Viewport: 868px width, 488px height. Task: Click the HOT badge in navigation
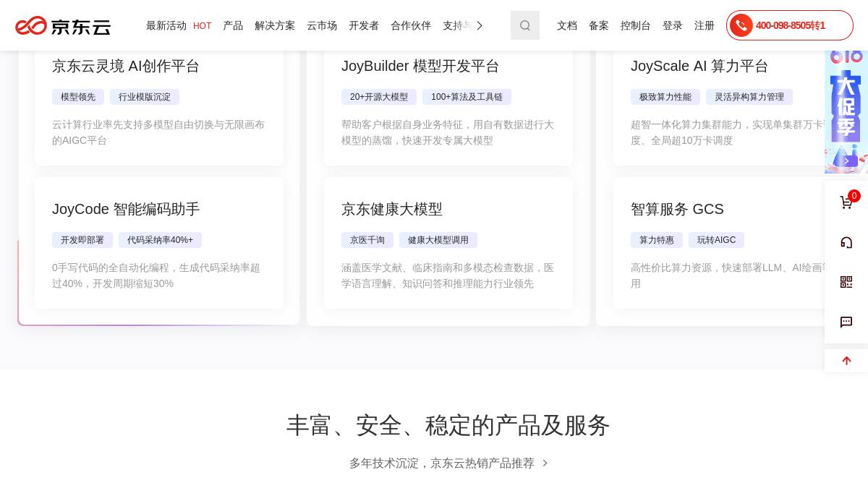pos(203,26)
